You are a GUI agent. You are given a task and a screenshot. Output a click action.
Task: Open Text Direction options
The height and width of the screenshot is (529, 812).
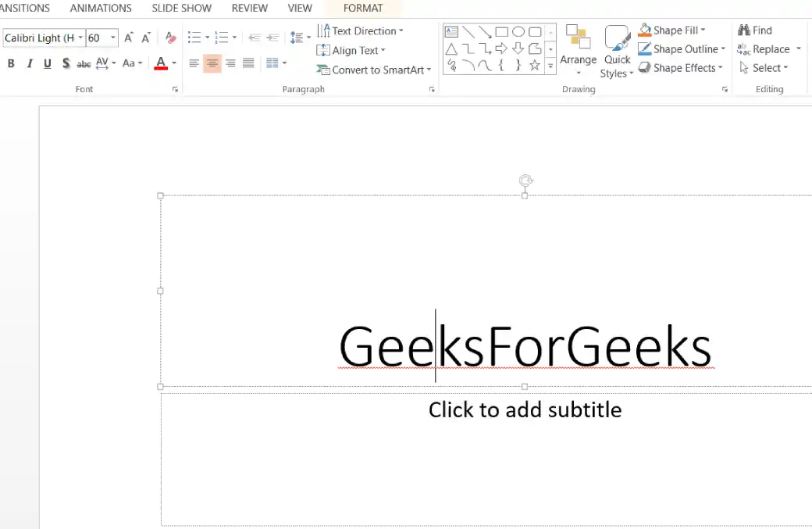360,31
